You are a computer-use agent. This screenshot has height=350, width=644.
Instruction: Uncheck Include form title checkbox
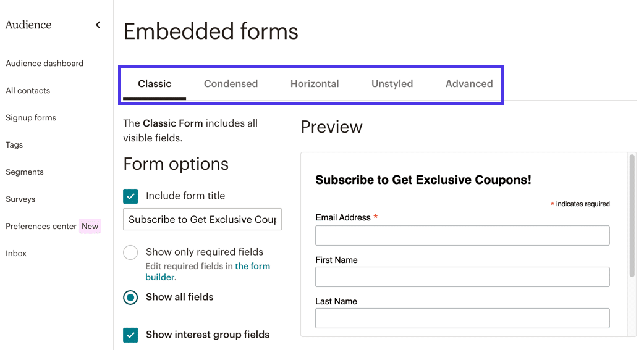click(130, 196)
